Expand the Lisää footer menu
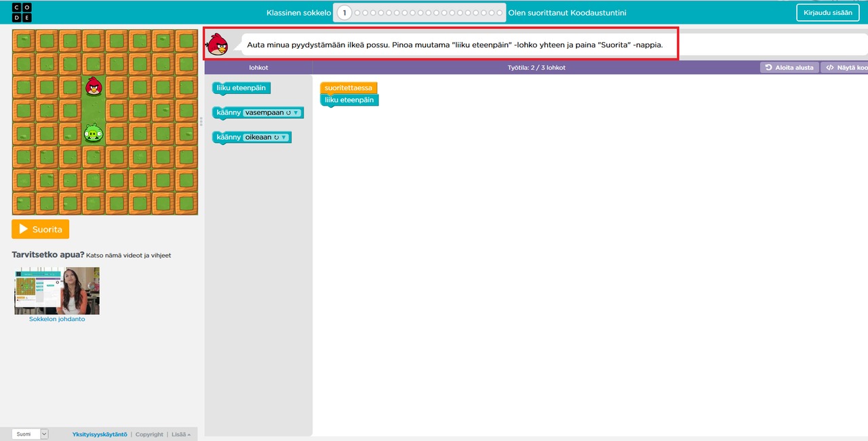This screenshot has height=441, width=868. (181, 434)
